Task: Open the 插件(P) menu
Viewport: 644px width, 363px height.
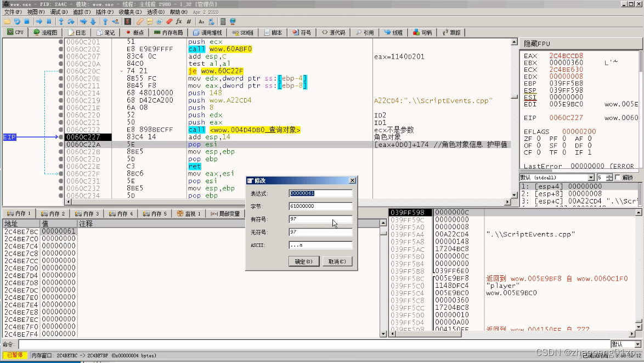Action: 105,12
